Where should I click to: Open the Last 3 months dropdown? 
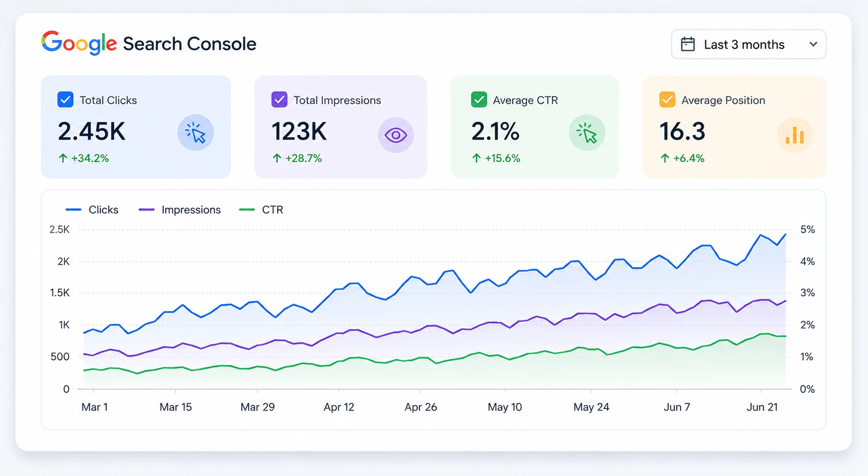[749, 45]
